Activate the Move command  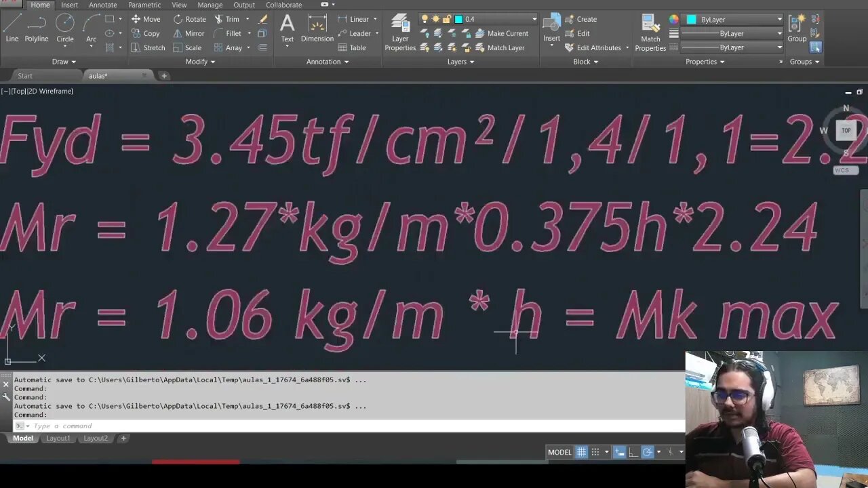tap(146, 19)
